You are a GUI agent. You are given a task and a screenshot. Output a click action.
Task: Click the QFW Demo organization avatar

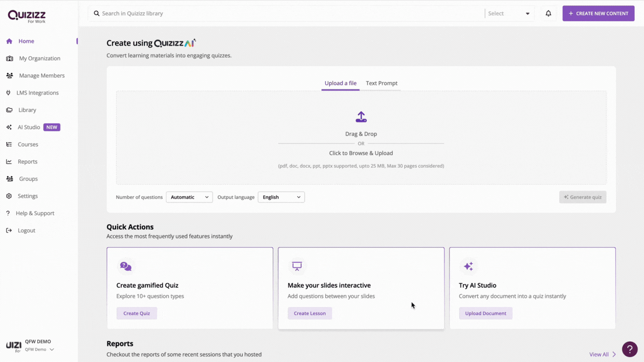click(14, 345)
